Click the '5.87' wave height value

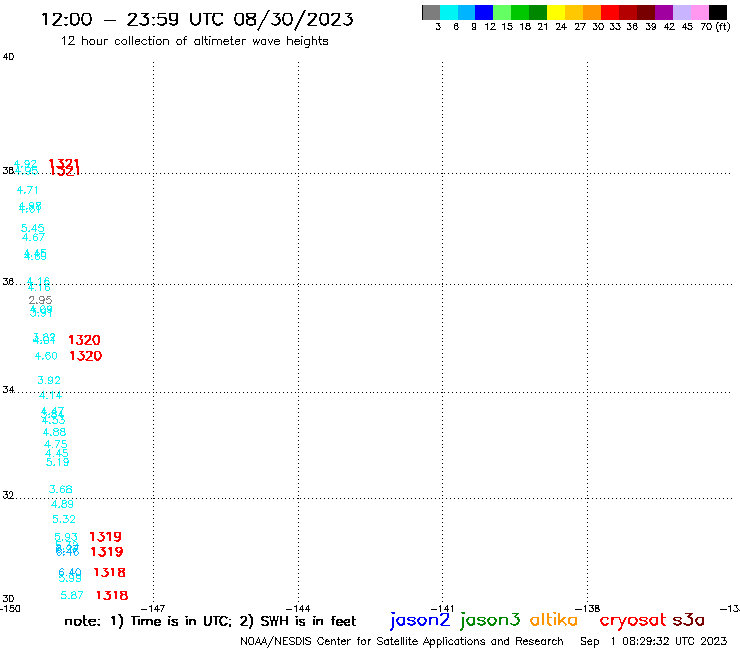(x=72, y=595)
